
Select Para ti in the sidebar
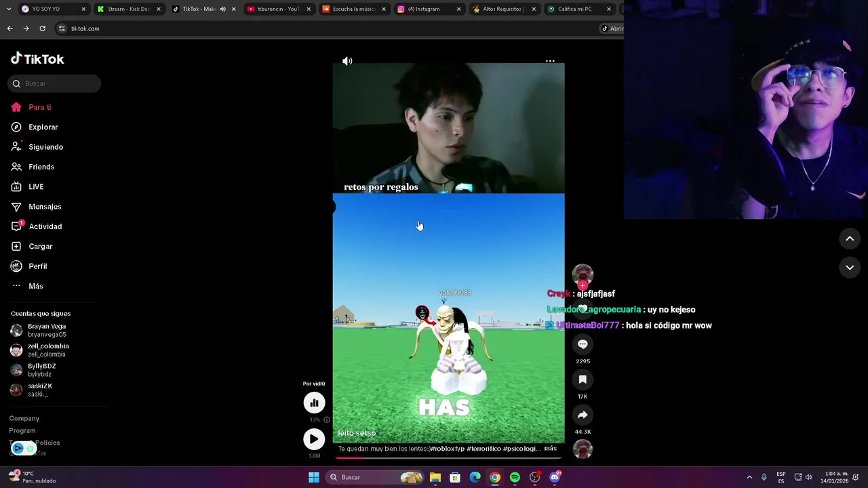pos(31,107)
